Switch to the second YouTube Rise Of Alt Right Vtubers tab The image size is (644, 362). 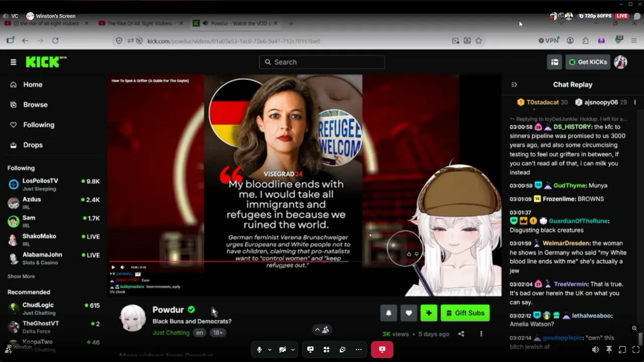point(141,23)
